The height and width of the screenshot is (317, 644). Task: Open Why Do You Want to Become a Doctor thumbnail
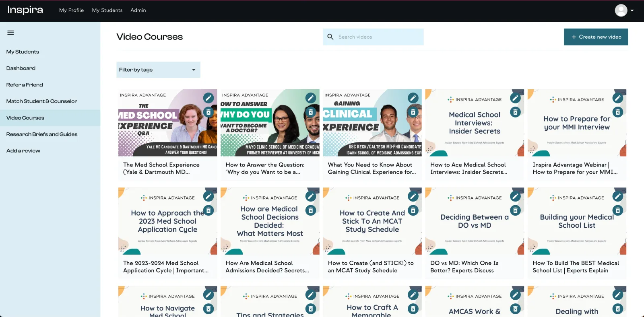[270, 123]
